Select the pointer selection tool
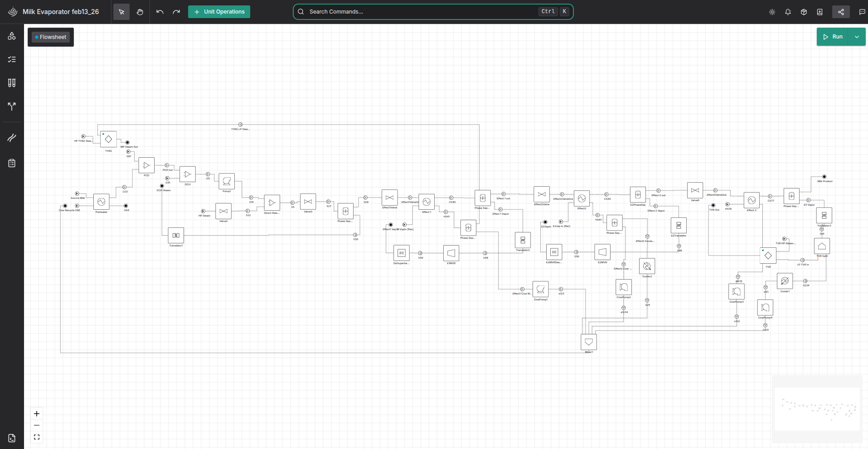 point(121,12)
